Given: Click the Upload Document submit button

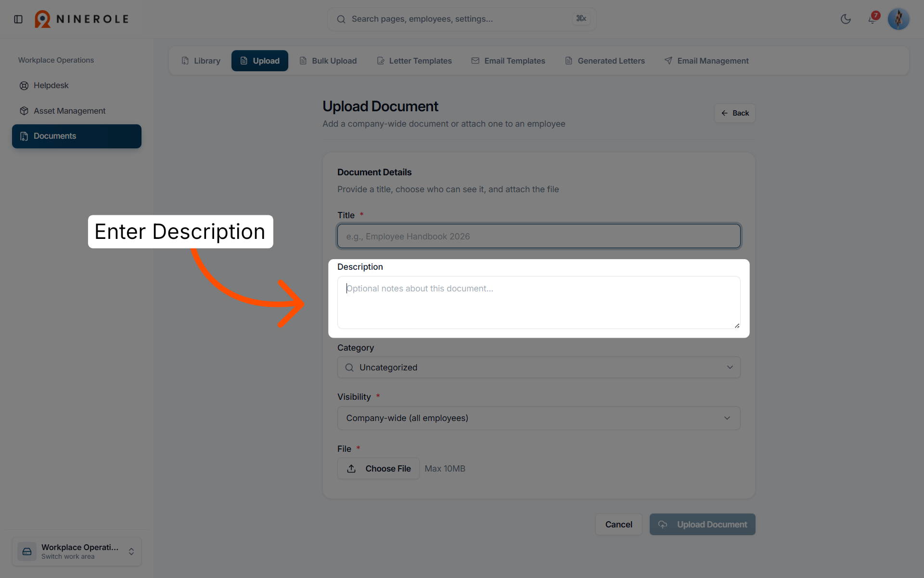Looking at the screenshot, I should (x=702, y=525).
